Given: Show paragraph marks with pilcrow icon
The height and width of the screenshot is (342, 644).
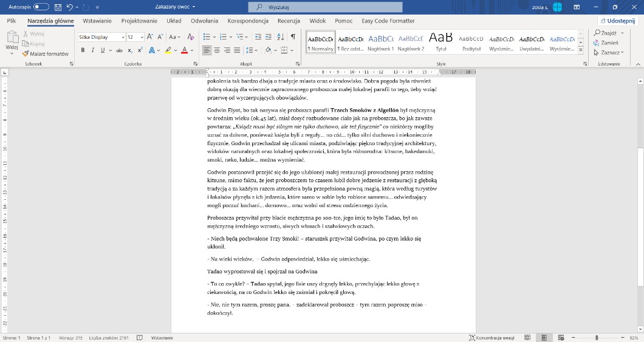Looking at the screenshot, I should coord(293,36).
